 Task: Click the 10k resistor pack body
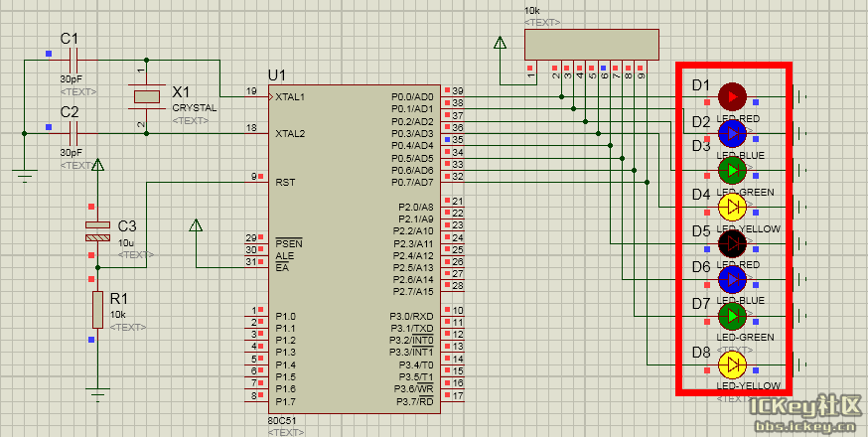pyautogui.click(x=591, y=44)
